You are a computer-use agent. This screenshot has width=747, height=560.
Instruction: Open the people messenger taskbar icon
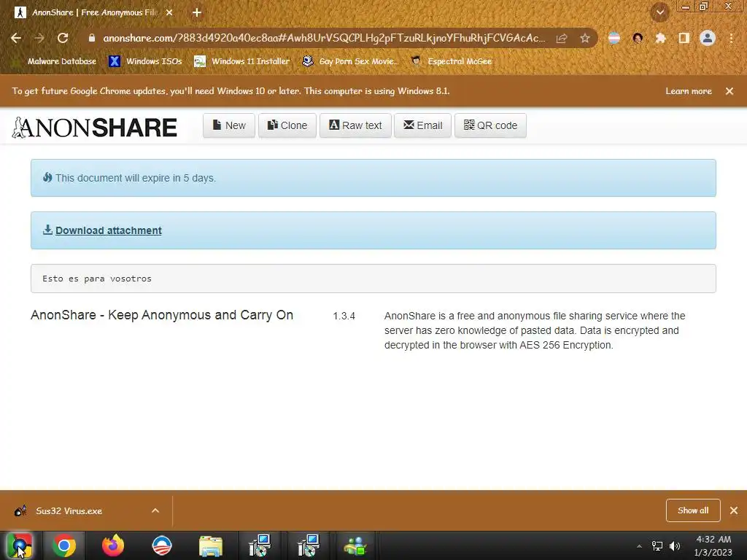pyautogui.click(x=355, y=545)
